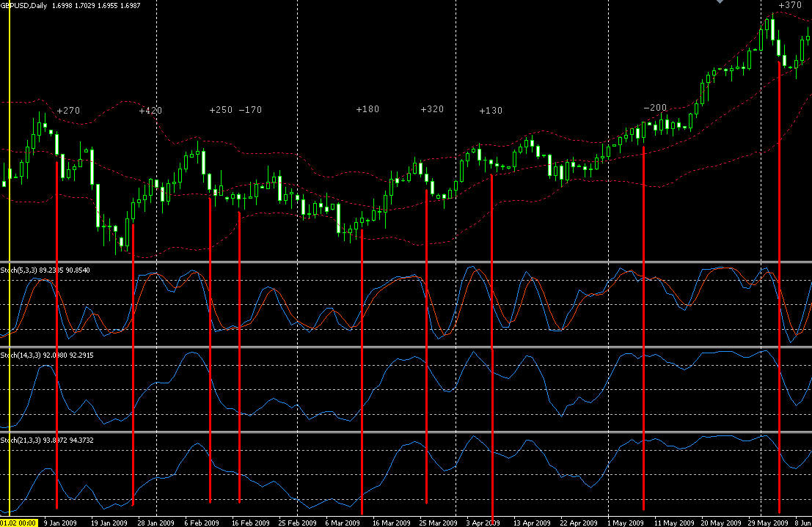The image size is (812, 527).
Task: Select the Stoch(21,3,3) indicator label
Action: coord(21,440)
